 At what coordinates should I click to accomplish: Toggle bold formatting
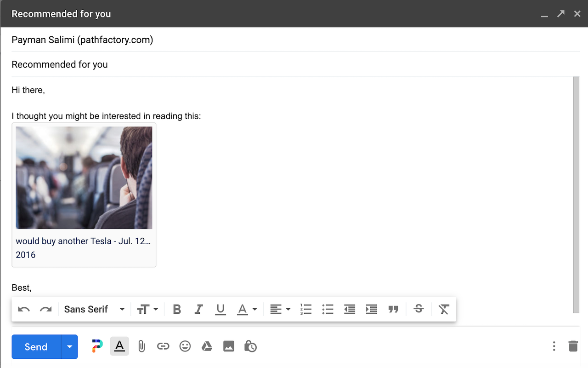pos(177,309)
